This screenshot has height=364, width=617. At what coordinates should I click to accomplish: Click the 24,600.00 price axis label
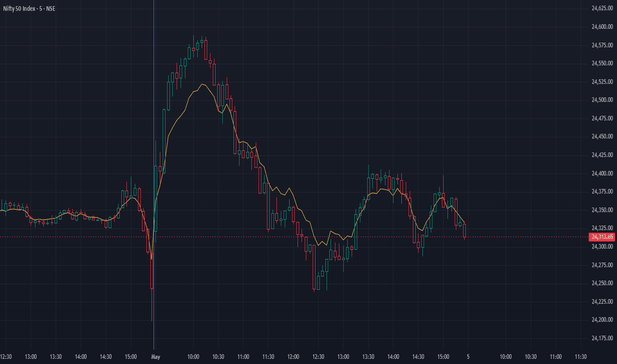(602, 26)
